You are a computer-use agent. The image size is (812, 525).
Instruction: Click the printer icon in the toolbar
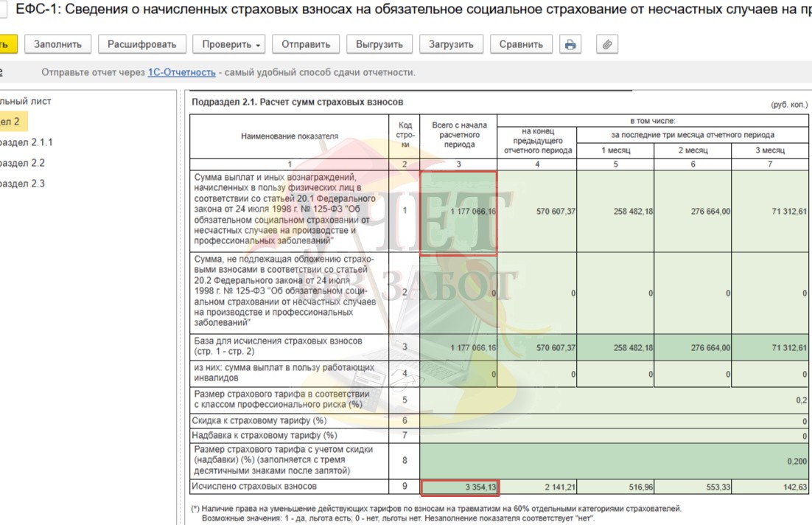coord(570,44)
